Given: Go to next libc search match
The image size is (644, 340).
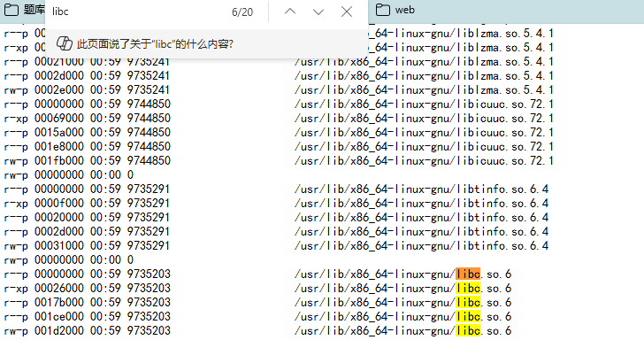Looking at the screenshot, I should (318, 12).
